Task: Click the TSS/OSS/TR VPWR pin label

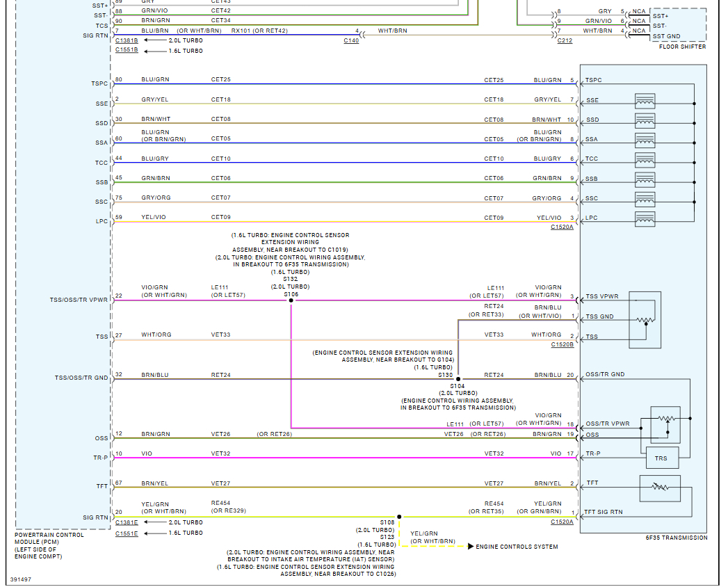Action: (79, 300)
